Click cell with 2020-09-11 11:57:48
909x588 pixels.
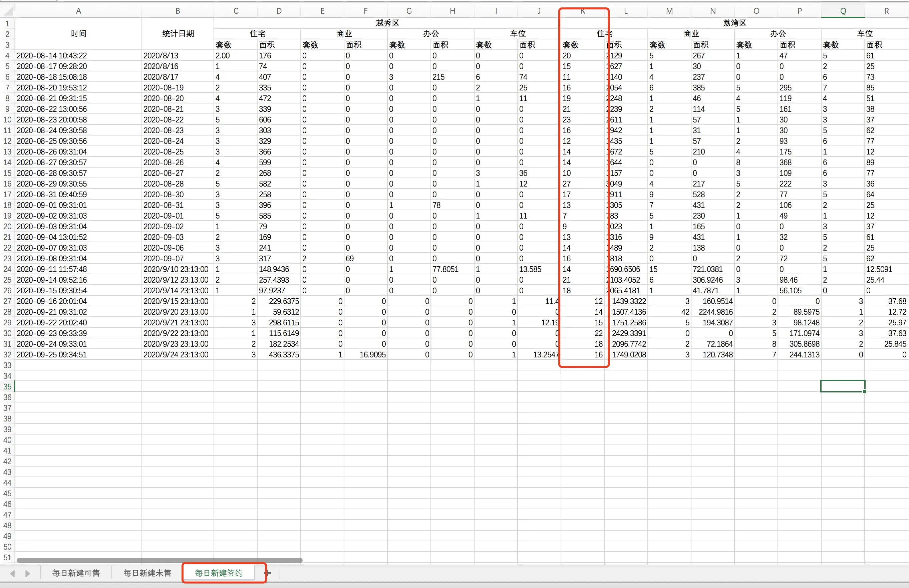pos(79,269)
